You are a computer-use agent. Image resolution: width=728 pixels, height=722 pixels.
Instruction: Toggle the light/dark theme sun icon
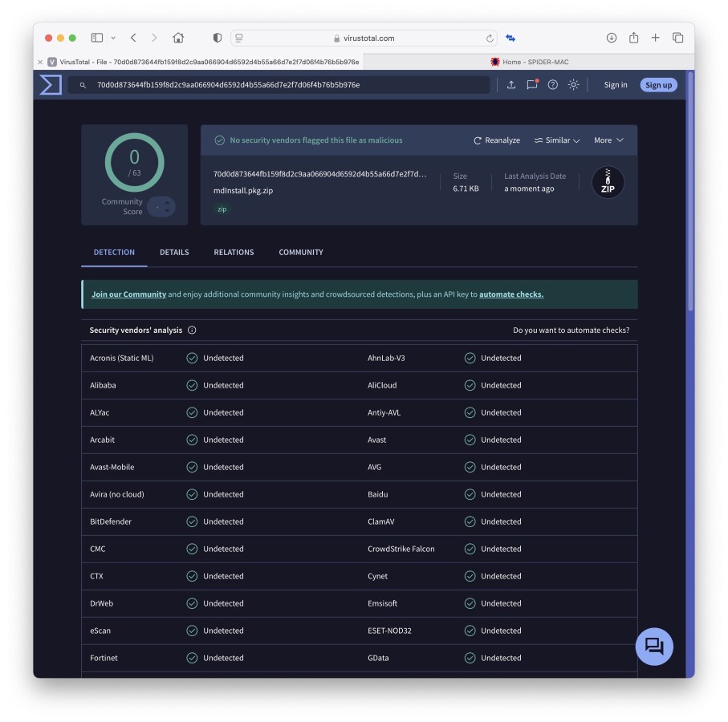tap(573, 84)
